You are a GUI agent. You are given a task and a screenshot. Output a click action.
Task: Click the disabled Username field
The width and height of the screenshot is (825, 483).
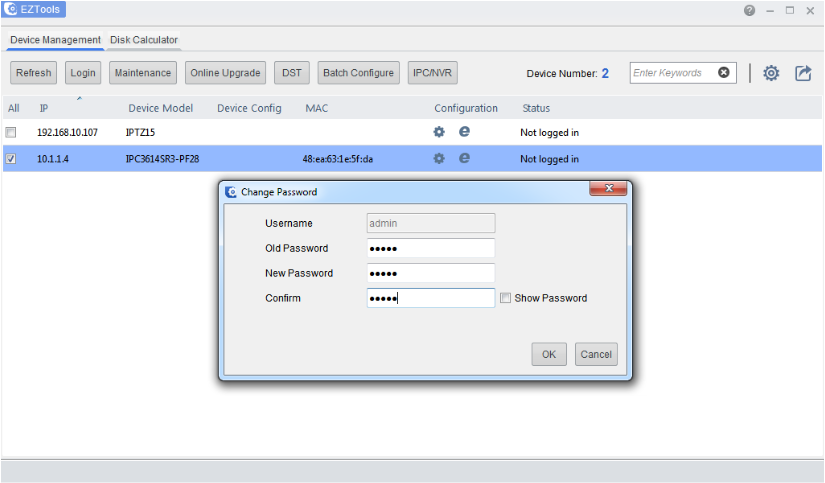pyautogui.click(x=431, y=223)
